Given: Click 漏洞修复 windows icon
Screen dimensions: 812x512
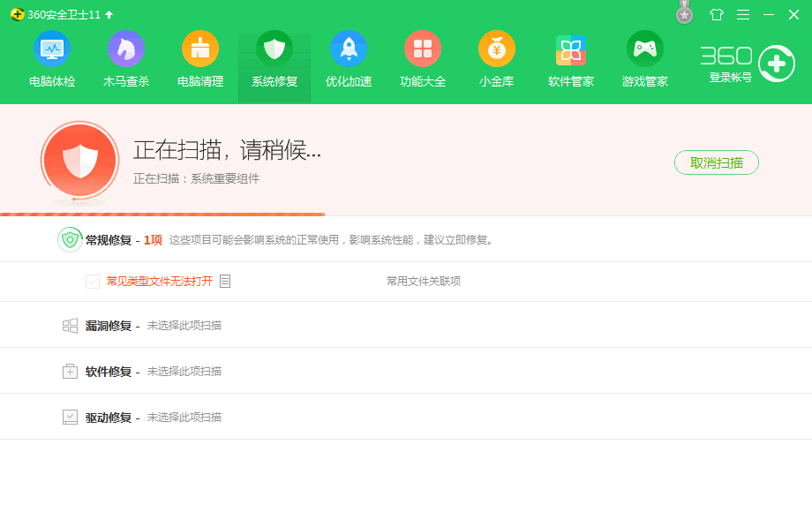Looking at the screenshot, I should point(70,326).
